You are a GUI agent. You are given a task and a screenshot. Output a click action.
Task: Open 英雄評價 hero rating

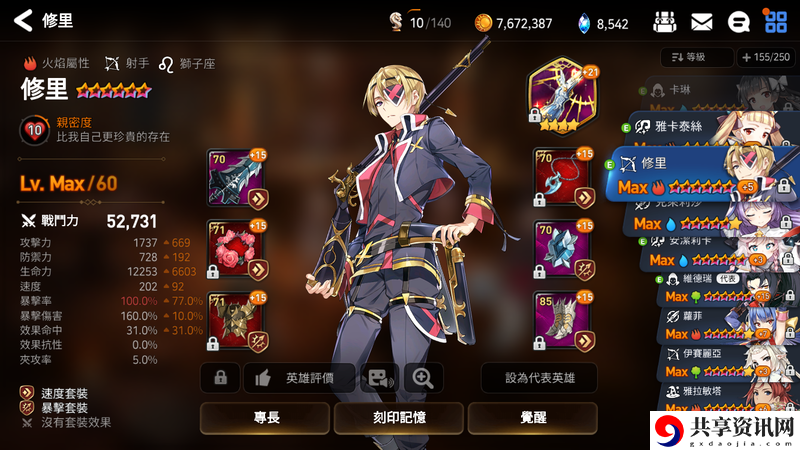(299, 378)
